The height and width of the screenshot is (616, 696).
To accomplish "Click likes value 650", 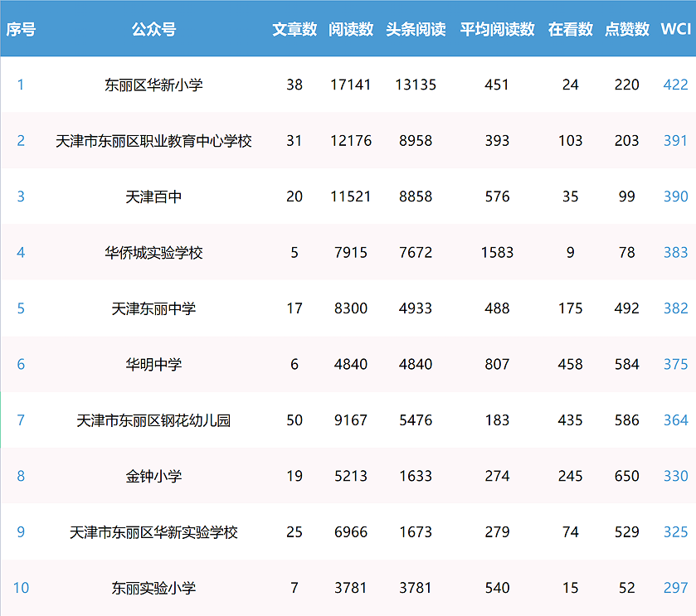I will 627,477.
